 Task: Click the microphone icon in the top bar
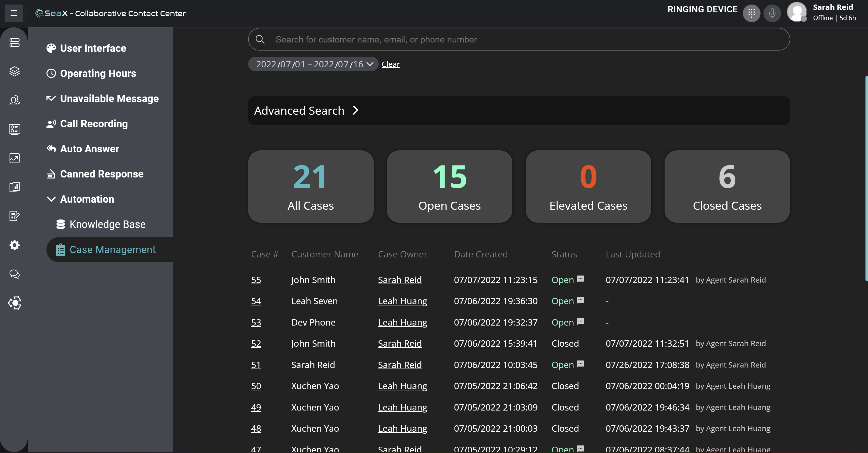point(772,13)
